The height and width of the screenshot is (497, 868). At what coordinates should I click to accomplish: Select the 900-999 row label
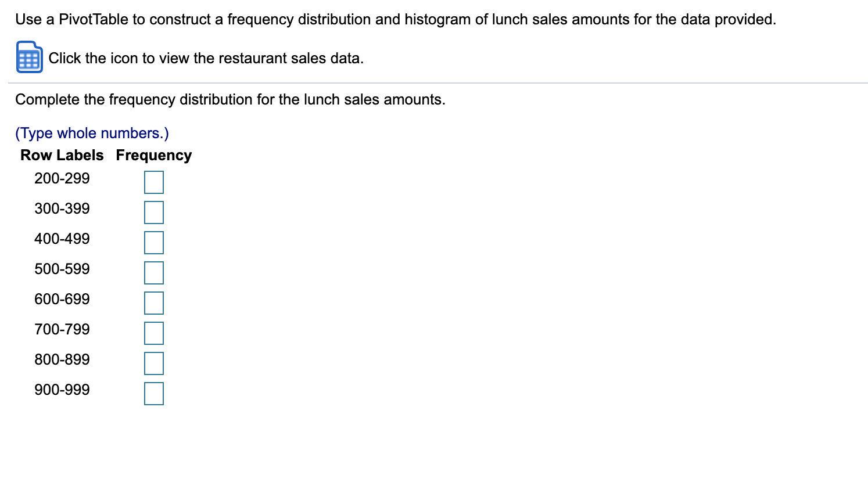pyautogui.click(x=62, y=390)
